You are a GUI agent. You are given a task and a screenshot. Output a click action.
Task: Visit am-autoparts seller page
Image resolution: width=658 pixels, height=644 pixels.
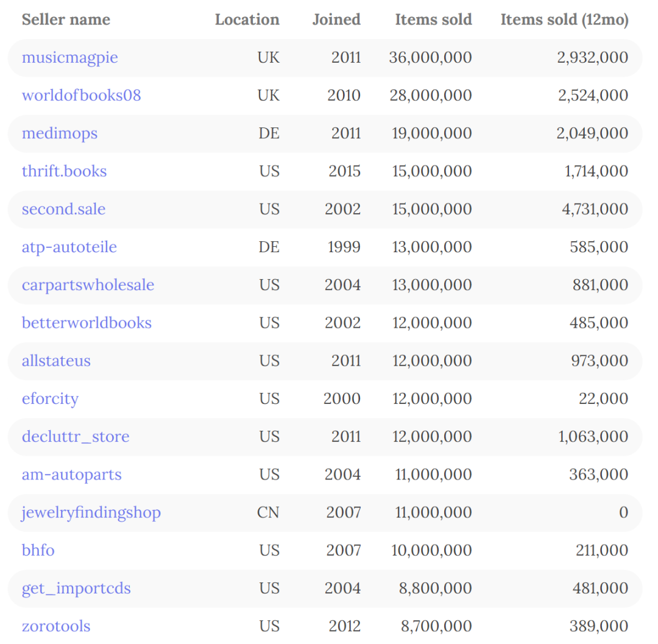pos(71,475)
